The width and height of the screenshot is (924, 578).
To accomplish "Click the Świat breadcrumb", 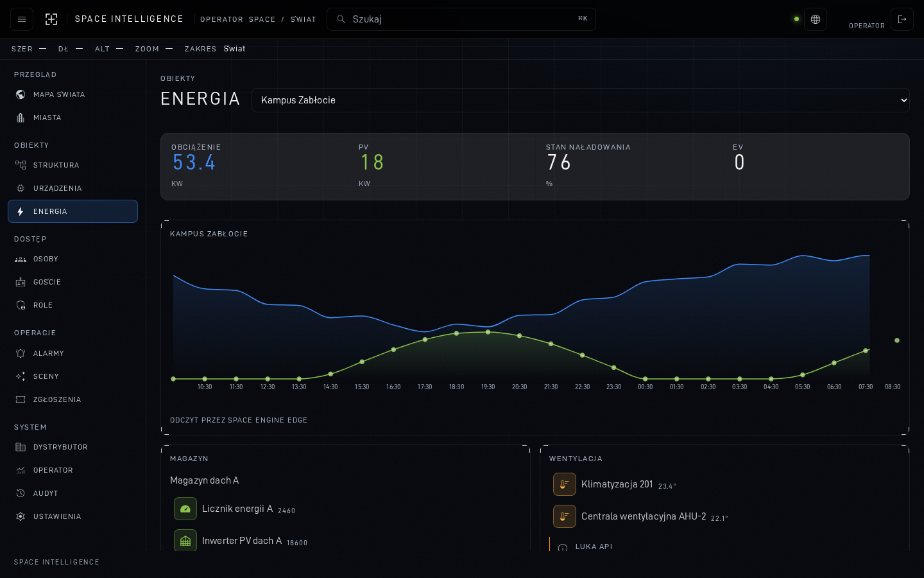I will pos(304,19).
